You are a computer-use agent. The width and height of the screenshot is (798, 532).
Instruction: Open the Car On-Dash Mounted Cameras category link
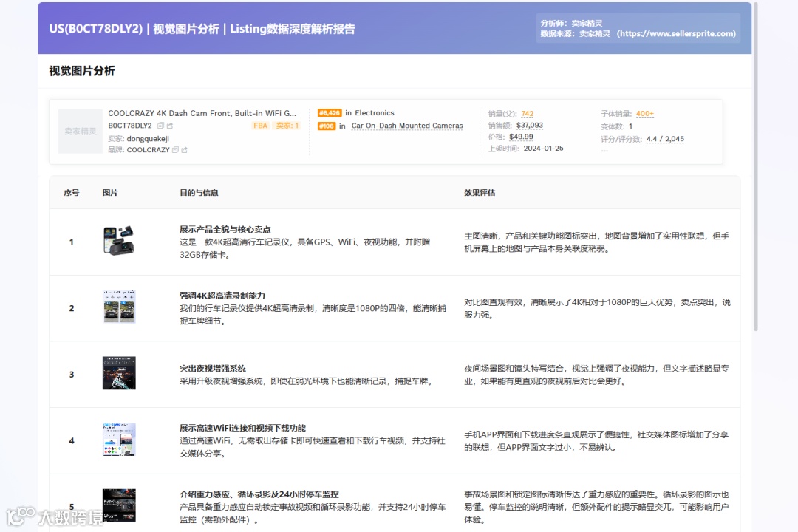[x=407, y=126]
